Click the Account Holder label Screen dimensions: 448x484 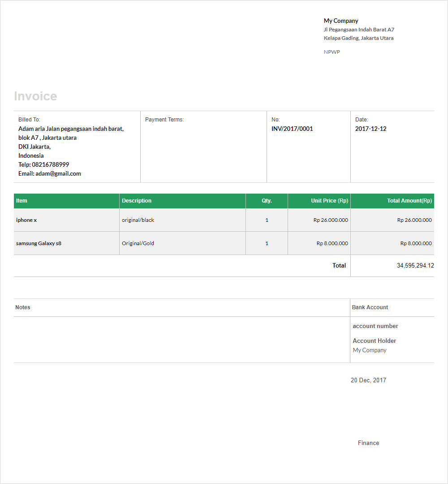[x=374, y=341]
